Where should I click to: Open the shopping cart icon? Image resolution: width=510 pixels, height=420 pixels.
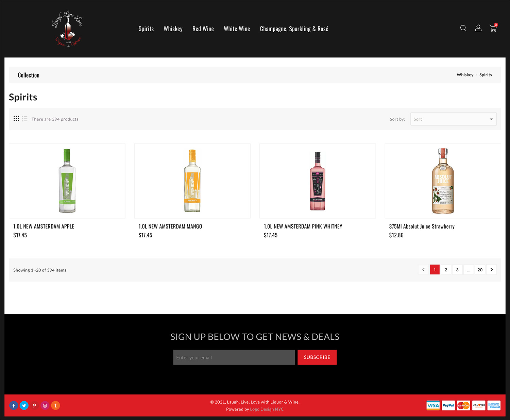click(x=493, y=29)
